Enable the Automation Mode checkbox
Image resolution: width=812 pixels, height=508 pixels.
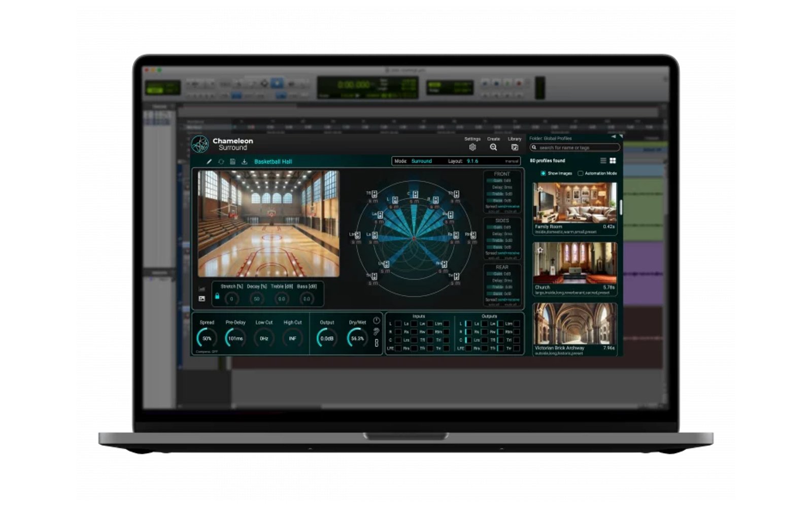[x=581, y=173]
